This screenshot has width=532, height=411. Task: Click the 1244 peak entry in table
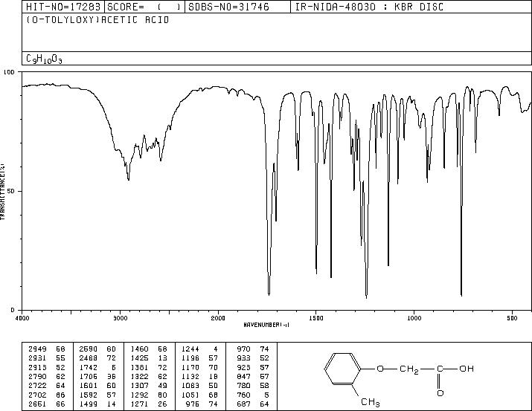199,349
